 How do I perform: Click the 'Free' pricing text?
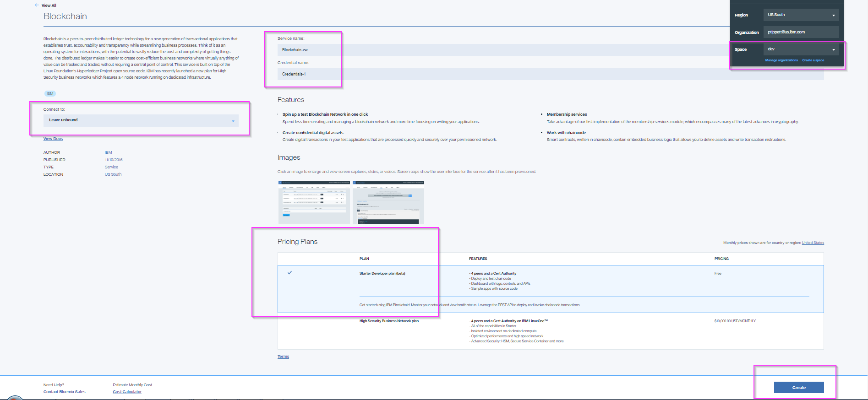point(718,273)
